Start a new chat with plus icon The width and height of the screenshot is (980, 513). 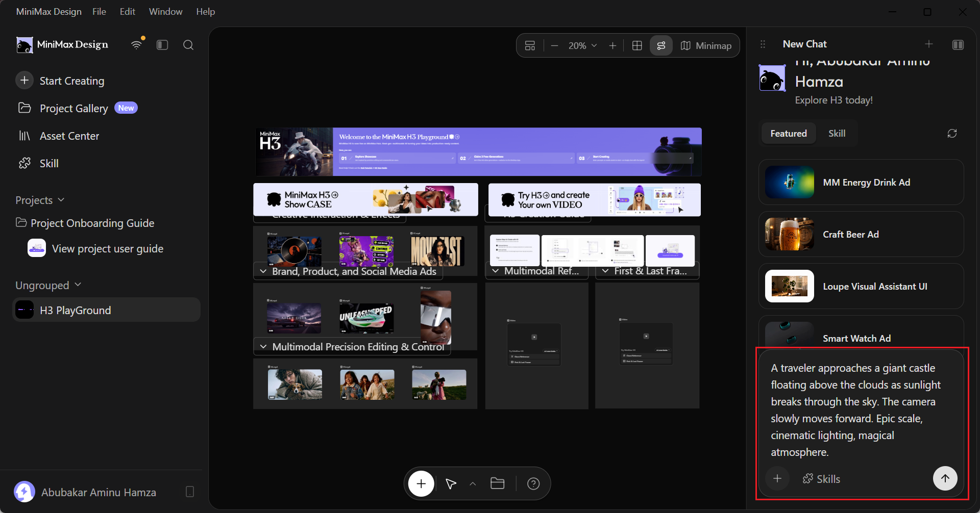[x=929, y=44]
